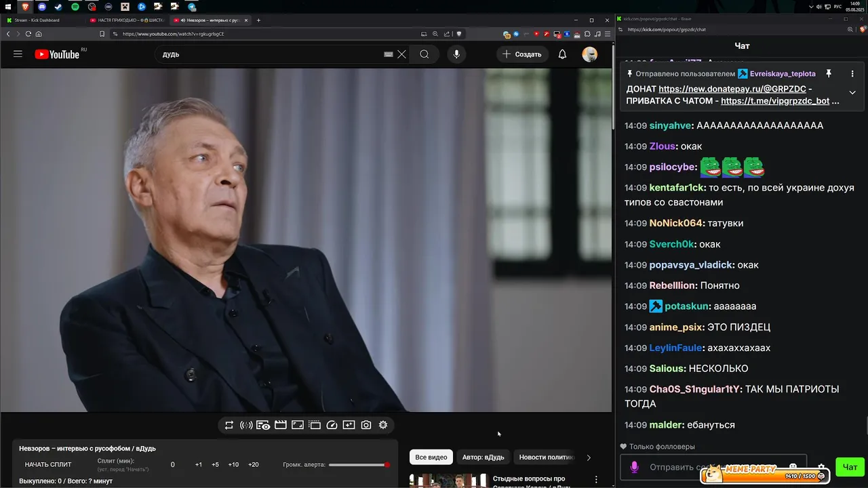The image size is (868, 488).
Task: Click the YouTube search magnifier button
Action: 424,54
